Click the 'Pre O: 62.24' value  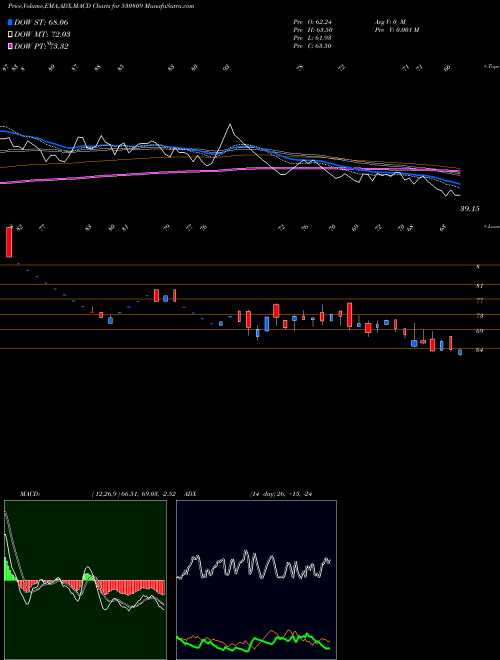313,22
